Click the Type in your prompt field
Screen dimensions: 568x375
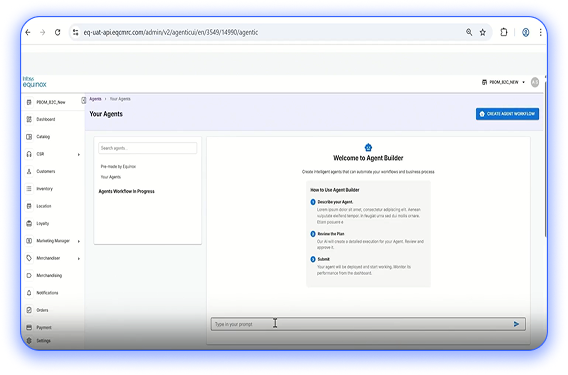point(368,324)
